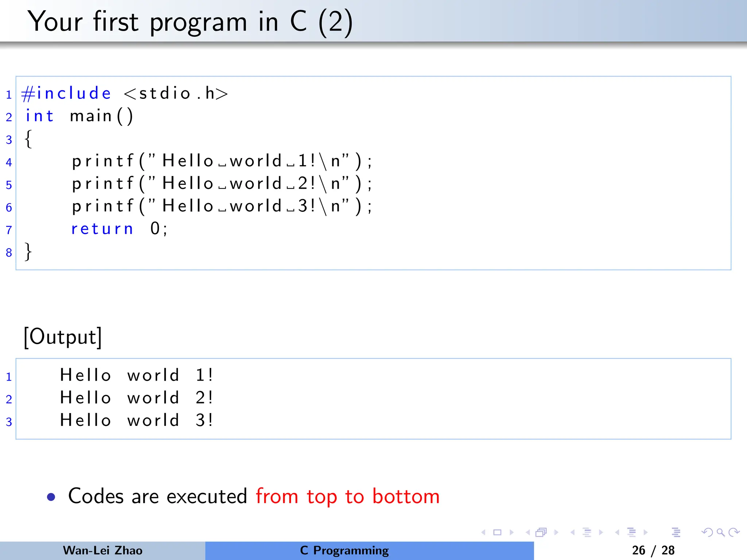Jump to next frame arrow
The width and height of the screenshot is (747, 560).
coord(556,532)
